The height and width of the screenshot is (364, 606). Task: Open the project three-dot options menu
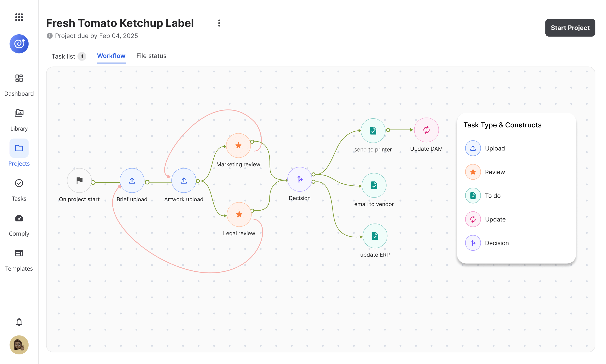coord(219,23)
